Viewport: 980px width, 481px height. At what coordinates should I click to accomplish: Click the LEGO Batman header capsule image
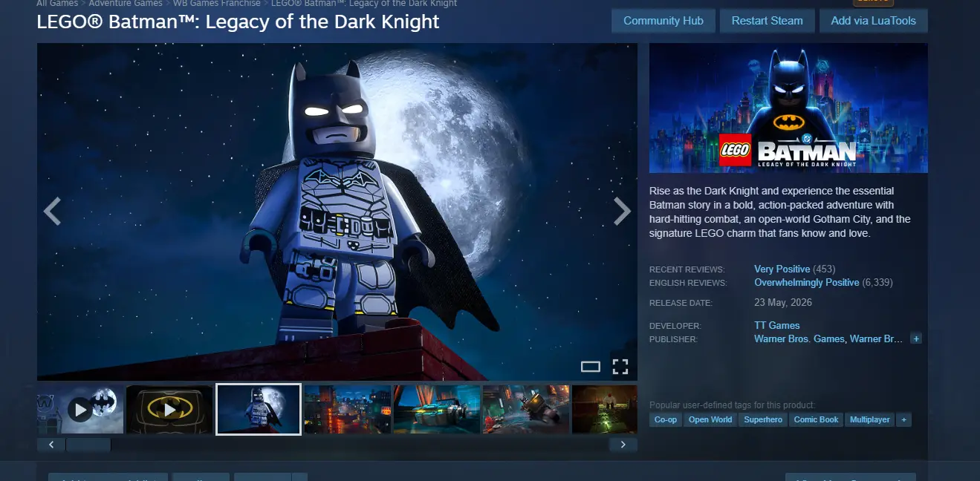coord(788,108)
